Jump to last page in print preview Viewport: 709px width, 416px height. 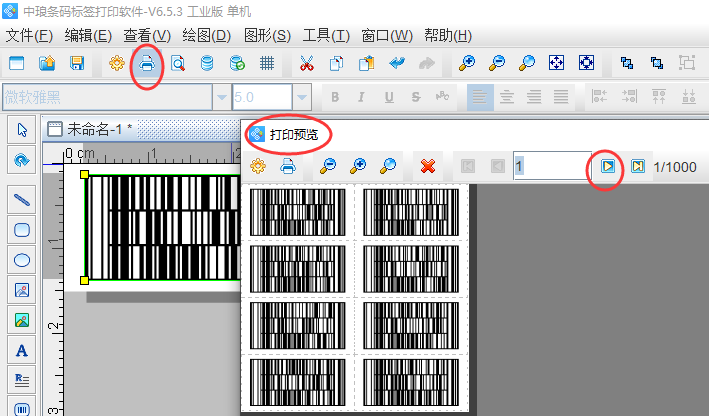coord(636,166)
